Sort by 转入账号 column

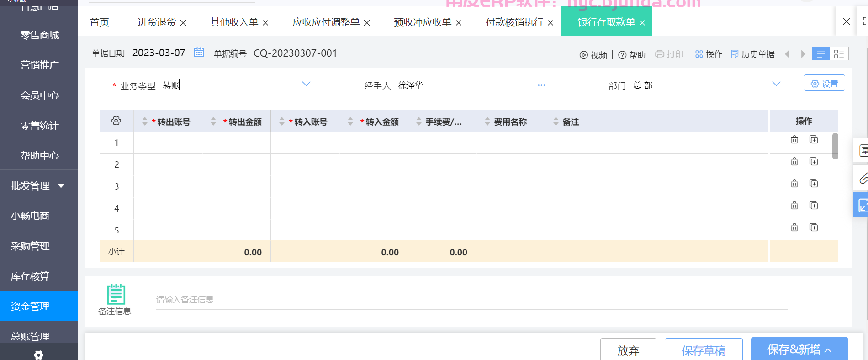click(x=281, y=122)
